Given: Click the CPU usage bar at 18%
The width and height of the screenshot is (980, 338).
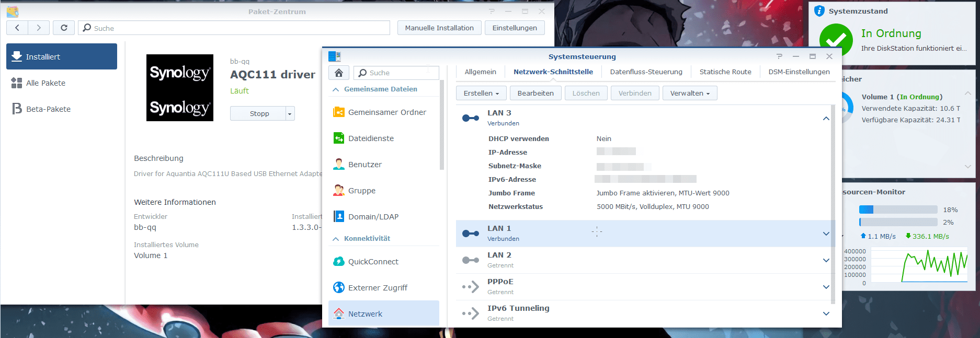Looking at the screenshot, I should pos(898,209).
